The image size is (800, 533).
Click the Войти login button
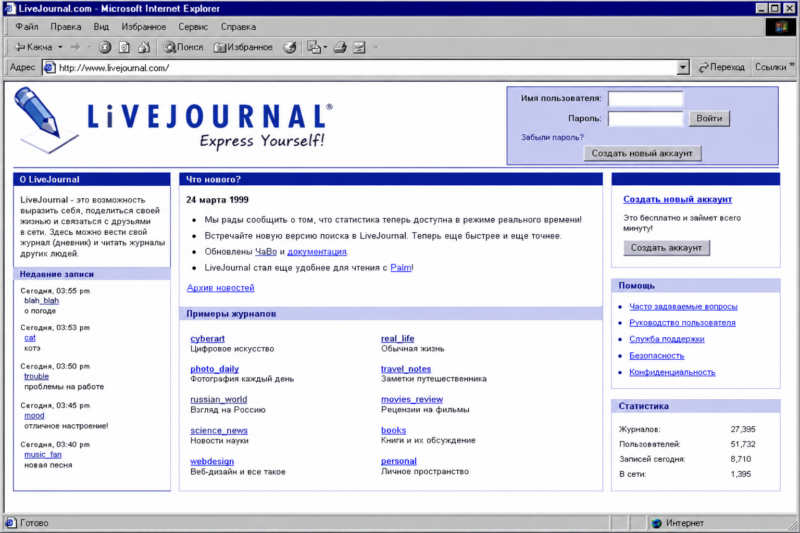[x=709, y=118]
